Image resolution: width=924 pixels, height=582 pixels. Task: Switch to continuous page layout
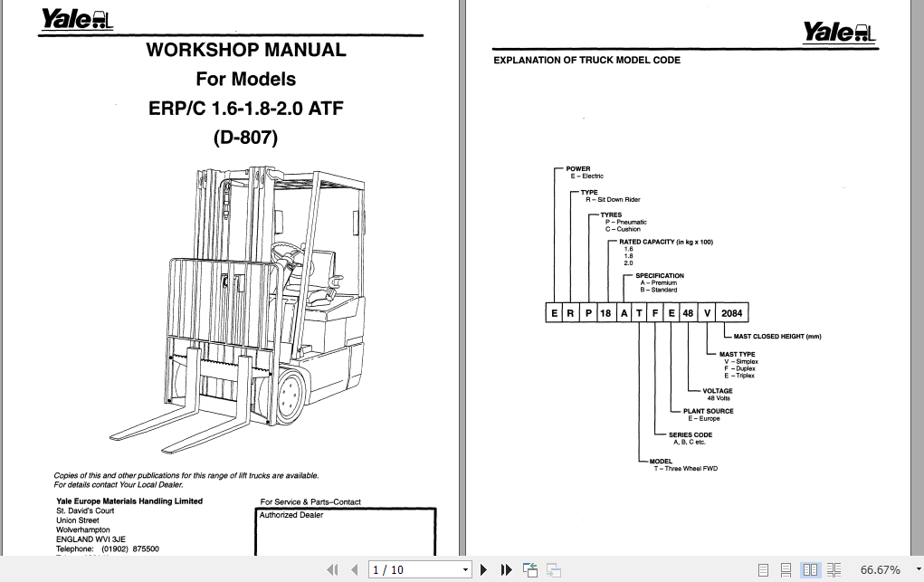click(786, 569)
